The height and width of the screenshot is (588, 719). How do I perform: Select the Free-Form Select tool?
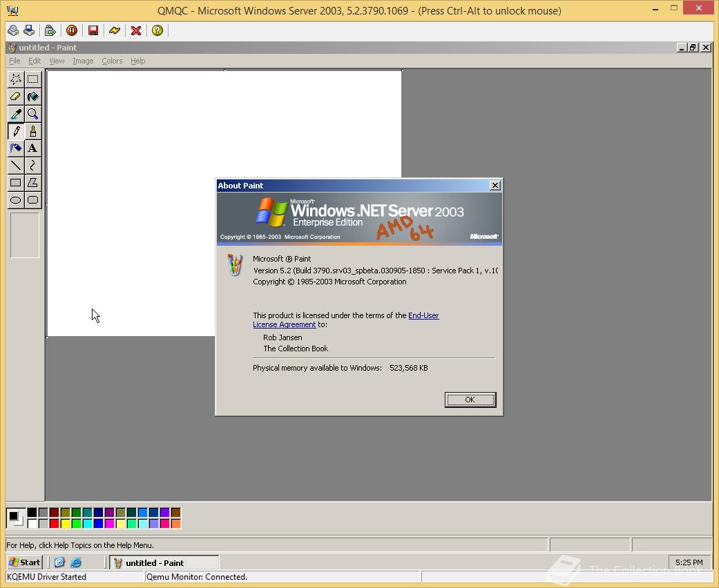[16, 79]
